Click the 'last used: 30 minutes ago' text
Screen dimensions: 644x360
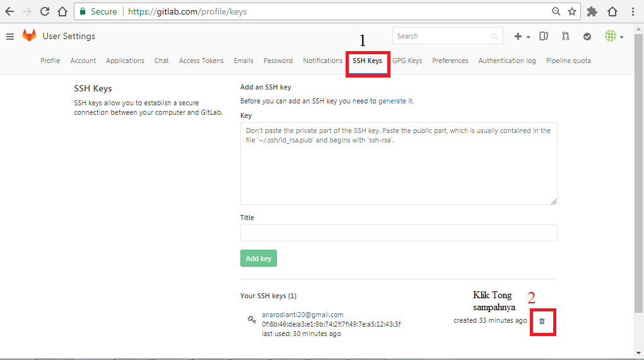(302, 334)
